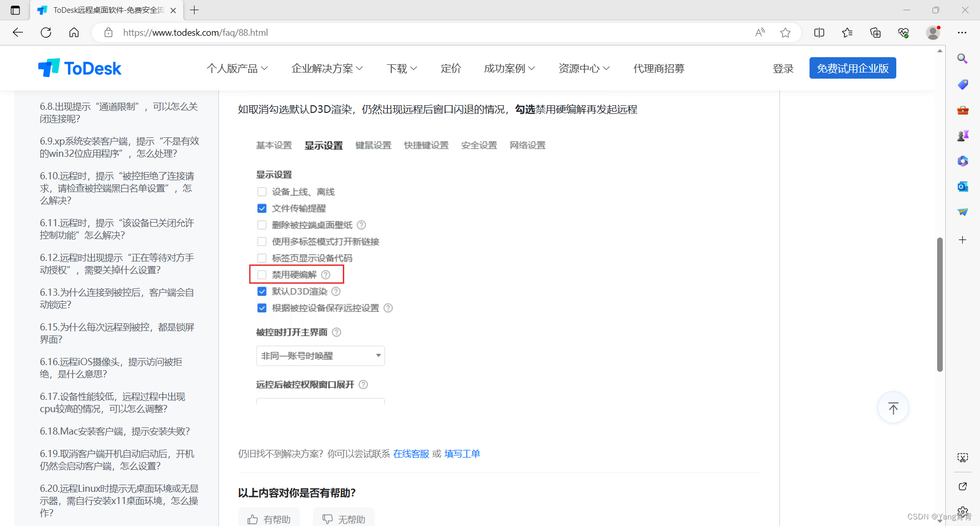Open FAQ 6.13 客户端会自动锁定 item
Image resolution: width=980 pixels, height=526 pixels.
click(x=117, y=299)
